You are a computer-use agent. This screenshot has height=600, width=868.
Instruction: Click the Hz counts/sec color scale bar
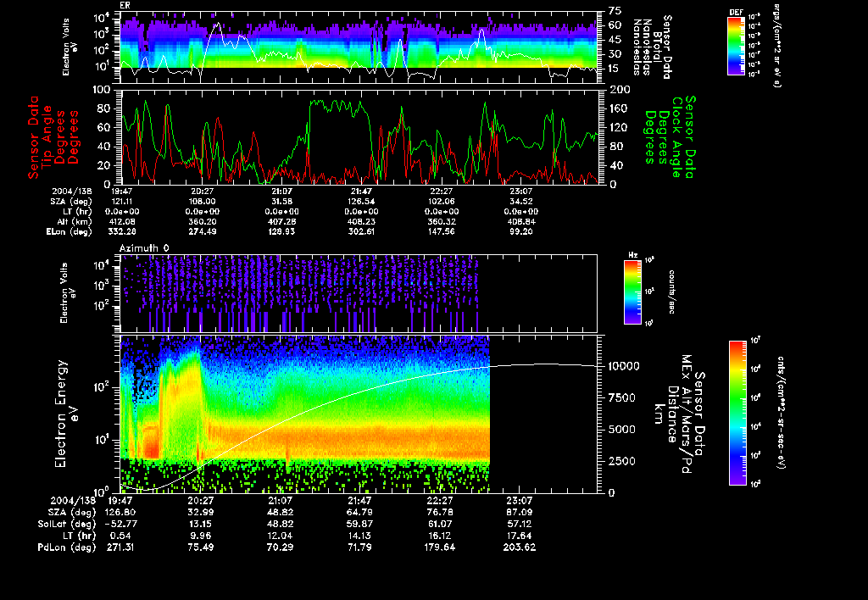tap(632, 292)
